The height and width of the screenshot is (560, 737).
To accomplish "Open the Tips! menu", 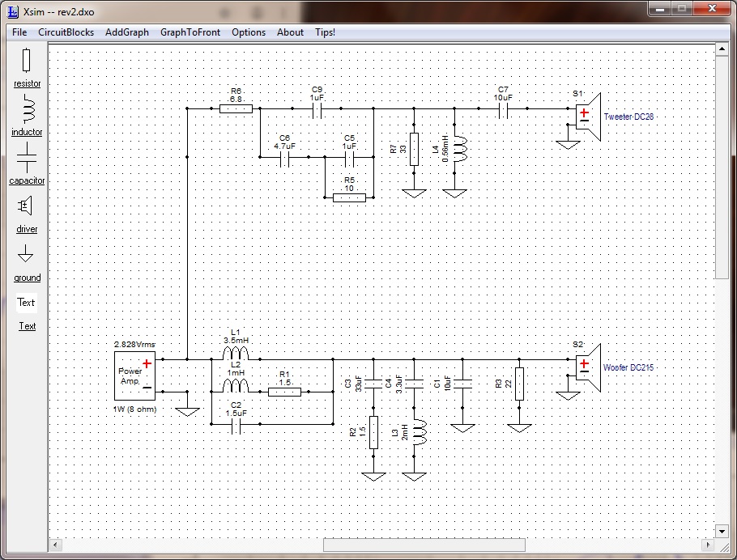I will (325, 32).
